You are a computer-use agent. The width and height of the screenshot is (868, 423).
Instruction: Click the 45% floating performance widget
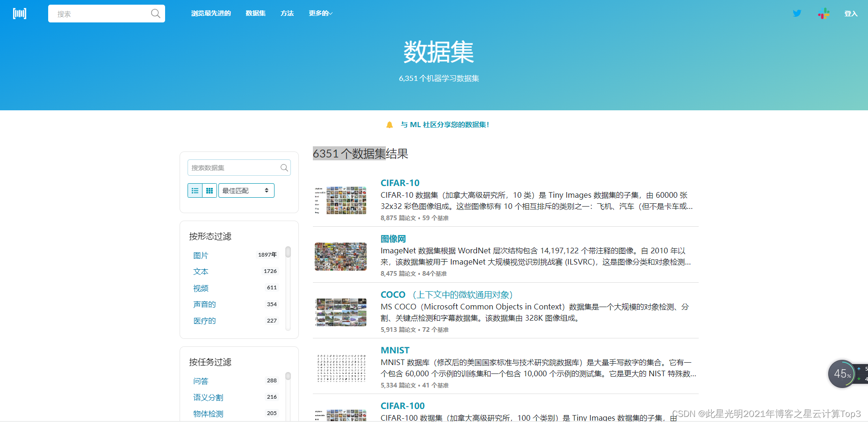842,373
